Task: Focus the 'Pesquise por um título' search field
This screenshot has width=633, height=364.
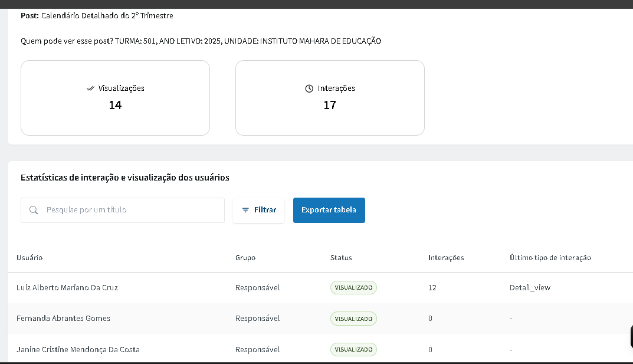Action: coord(123,210)
